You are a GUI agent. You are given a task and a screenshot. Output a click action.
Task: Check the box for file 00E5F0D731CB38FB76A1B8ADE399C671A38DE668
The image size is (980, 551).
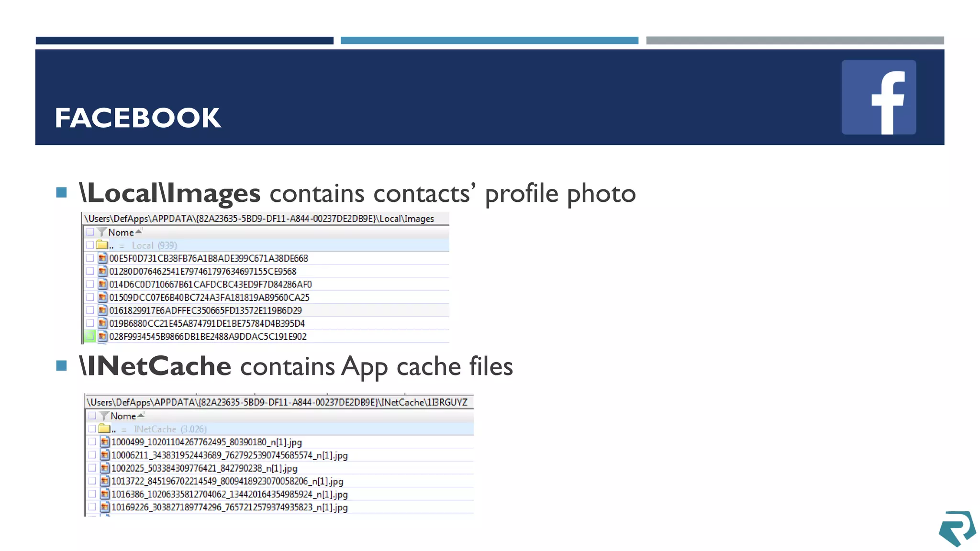(90, 258)
